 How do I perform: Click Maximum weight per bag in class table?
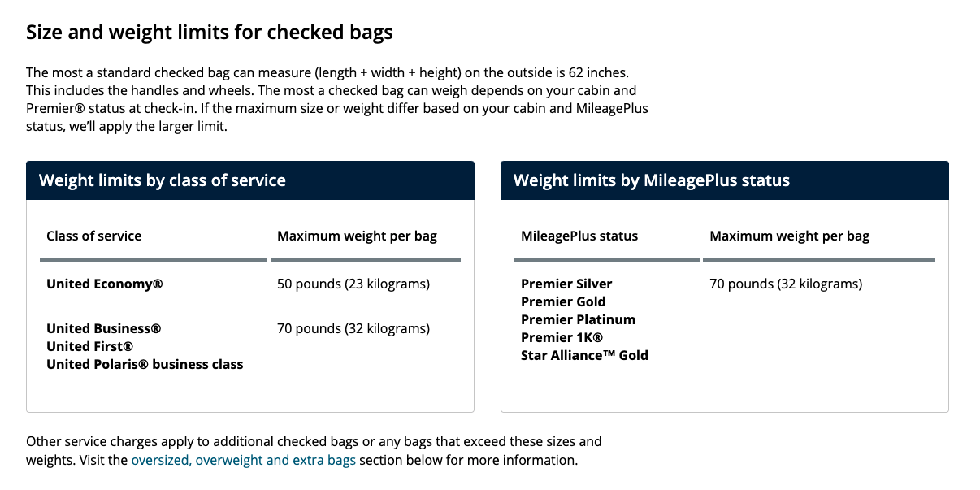(x=357, y=236)
